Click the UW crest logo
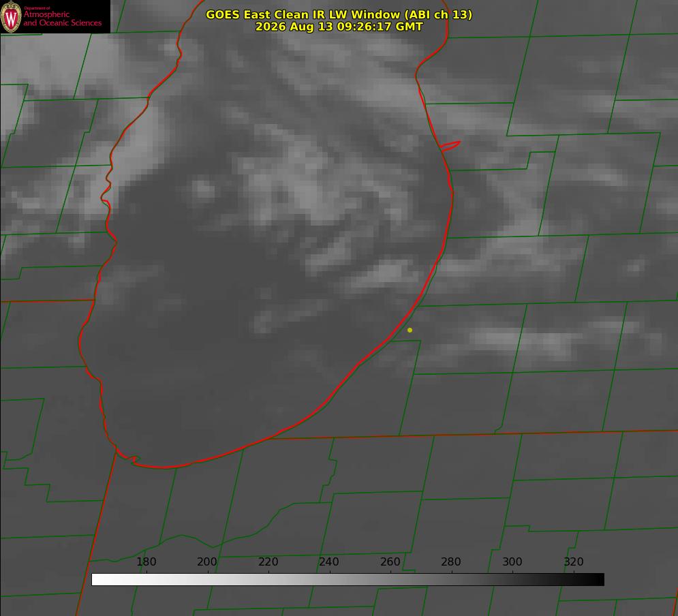The image size is (678, 616). [11, 16]
